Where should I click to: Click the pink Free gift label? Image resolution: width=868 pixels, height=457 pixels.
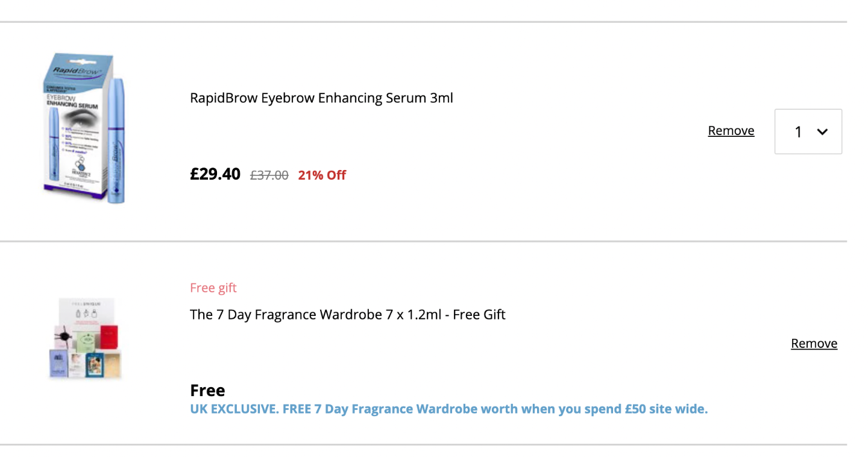coord(213,288)
